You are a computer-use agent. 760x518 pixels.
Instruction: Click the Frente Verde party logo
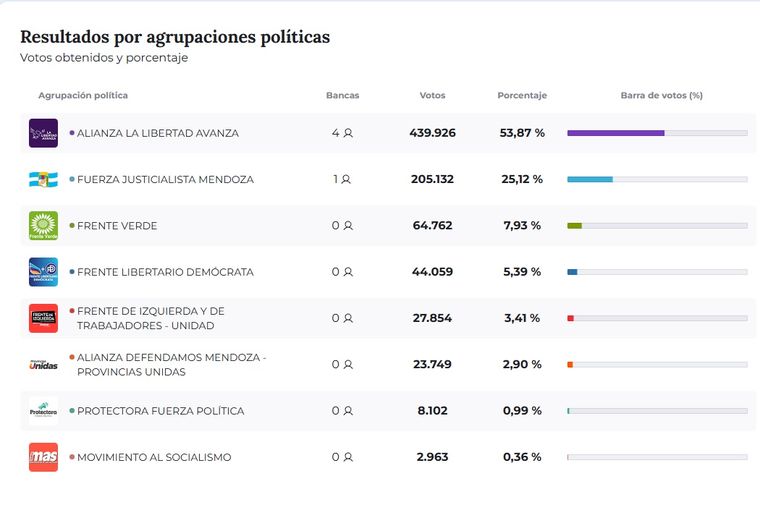coord(43,226)
